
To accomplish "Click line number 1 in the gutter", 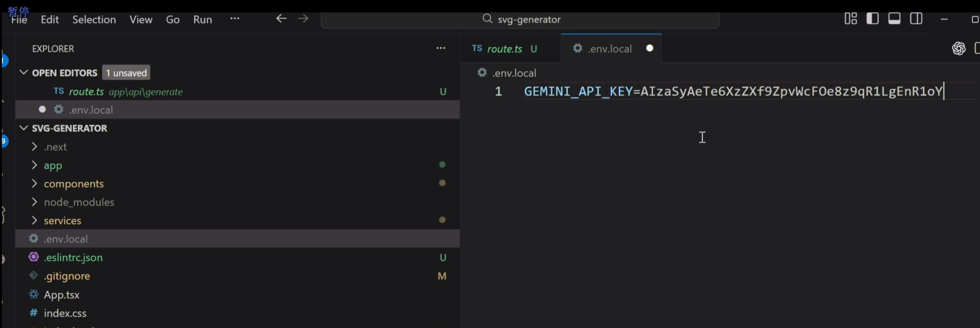I will click(x=498, y=91).
